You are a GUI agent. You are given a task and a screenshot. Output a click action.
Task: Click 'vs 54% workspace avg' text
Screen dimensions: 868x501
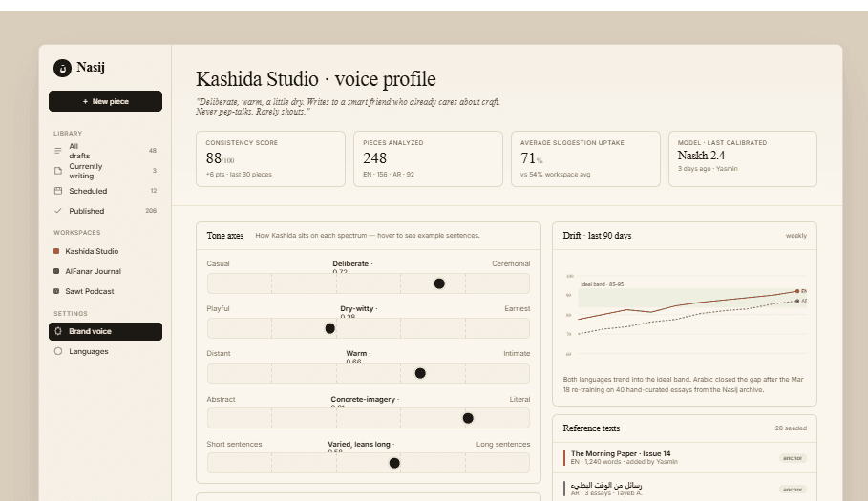pyautogui.click(x=555, y=175)
